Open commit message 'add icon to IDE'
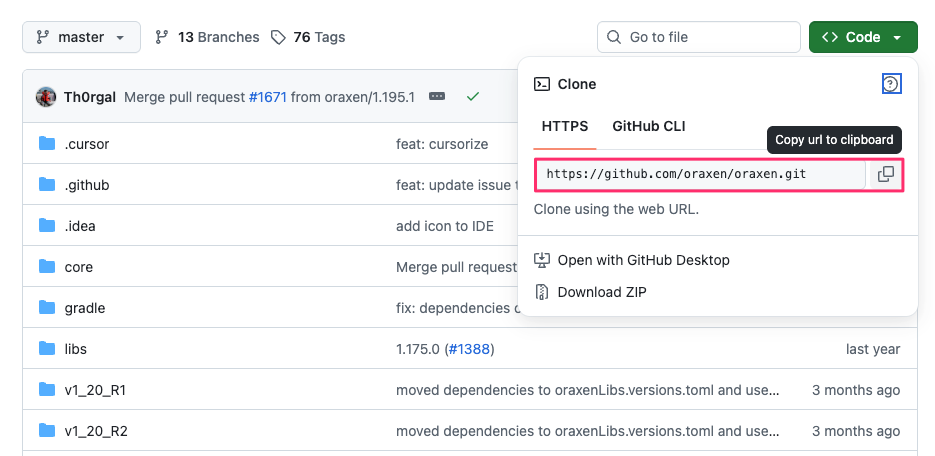The image size is (935, 456). 445,227
